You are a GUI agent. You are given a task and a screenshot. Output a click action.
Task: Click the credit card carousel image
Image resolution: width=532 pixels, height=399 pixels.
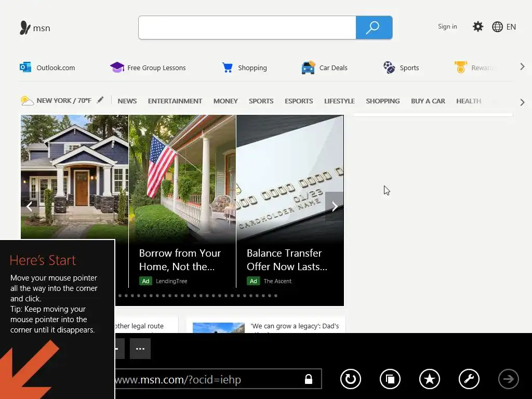click(290, 179)
